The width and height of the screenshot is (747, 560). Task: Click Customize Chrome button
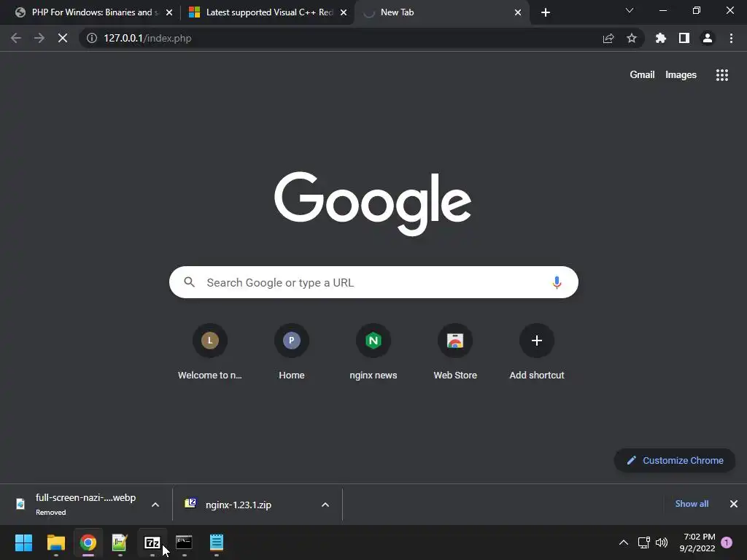[x=675, y=461]
